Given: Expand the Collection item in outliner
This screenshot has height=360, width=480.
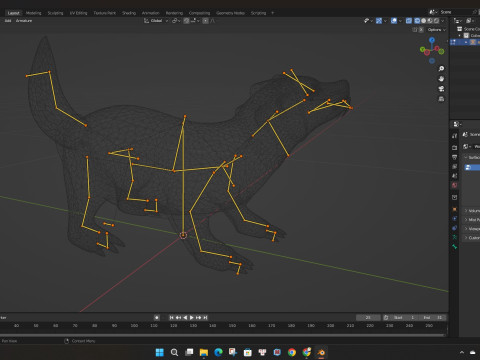Looking at the screenshot, I should click(460, 36).
